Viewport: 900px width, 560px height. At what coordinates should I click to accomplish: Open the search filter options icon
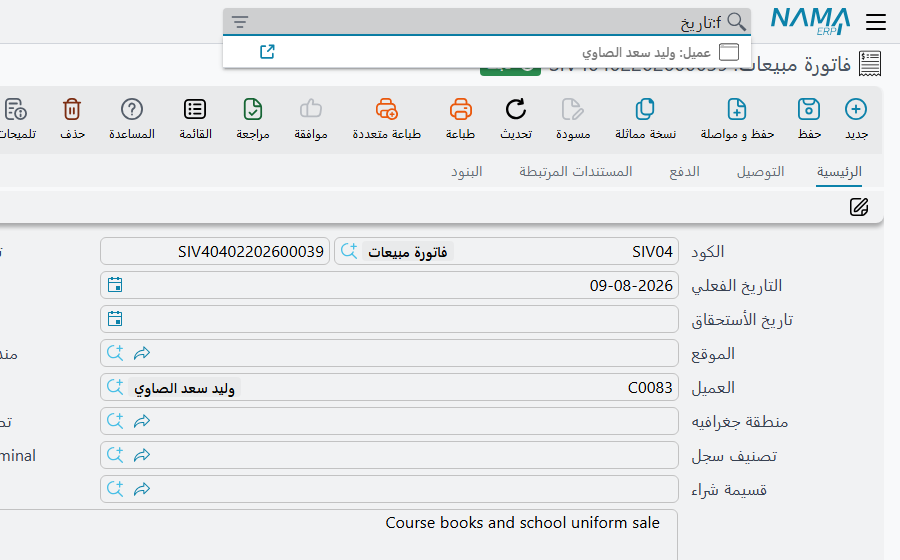(240, 22)
